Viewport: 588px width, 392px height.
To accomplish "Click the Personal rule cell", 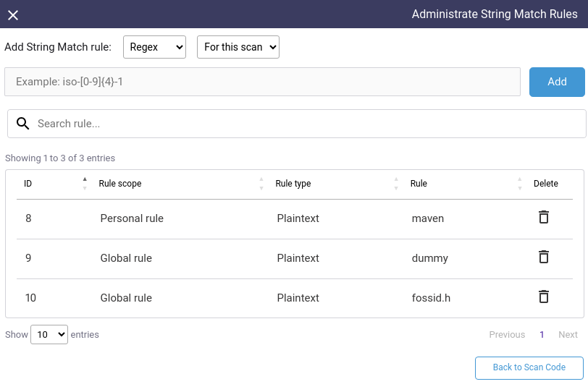I will (x=132, y=218).
